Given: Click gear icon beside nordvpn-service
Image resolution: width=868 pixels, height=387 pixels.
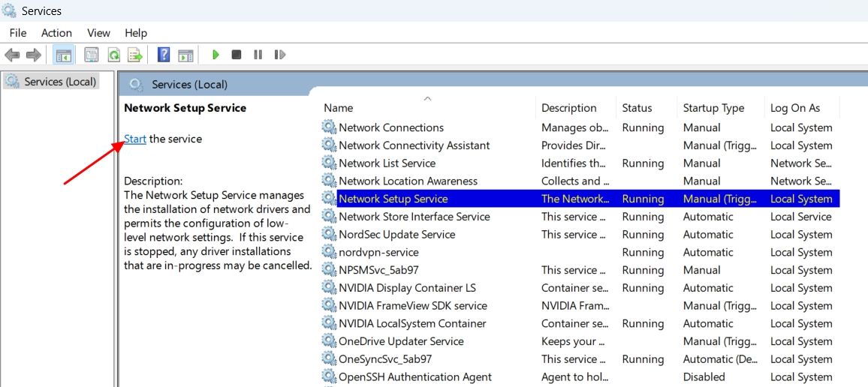Looking at the screenshot, I should [x=329, y=251].
